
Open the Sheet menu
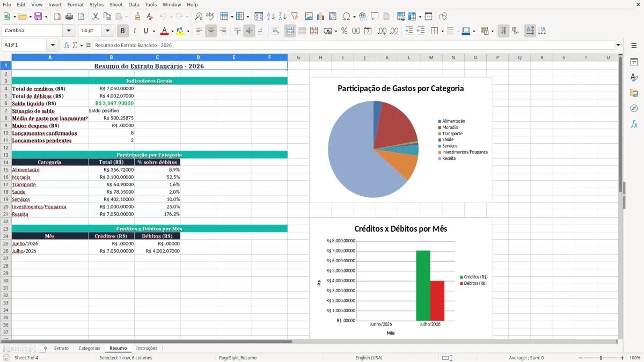point(116,4)
